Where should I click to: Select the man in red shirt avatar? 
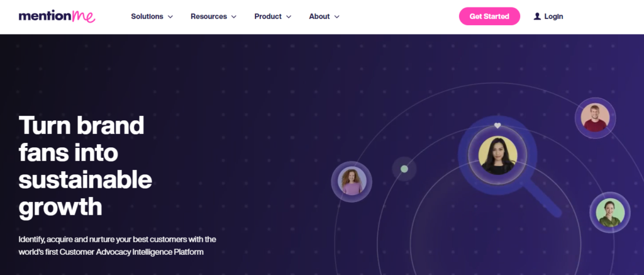(595, 118)
